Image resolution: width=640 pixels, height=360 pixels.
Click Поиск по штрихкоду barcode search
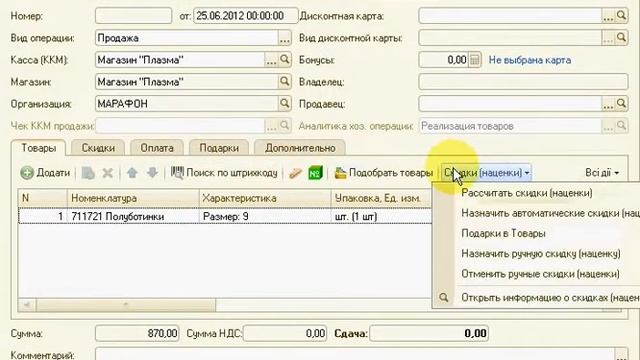pos(224,173)
